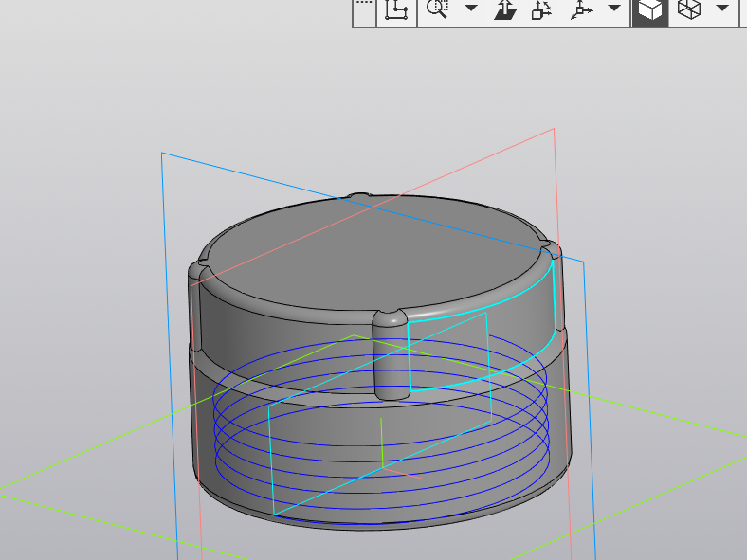Screen dimensions: 747x560
Task: Click the local coordinate system icon
Action: click(x=396, y=9)
